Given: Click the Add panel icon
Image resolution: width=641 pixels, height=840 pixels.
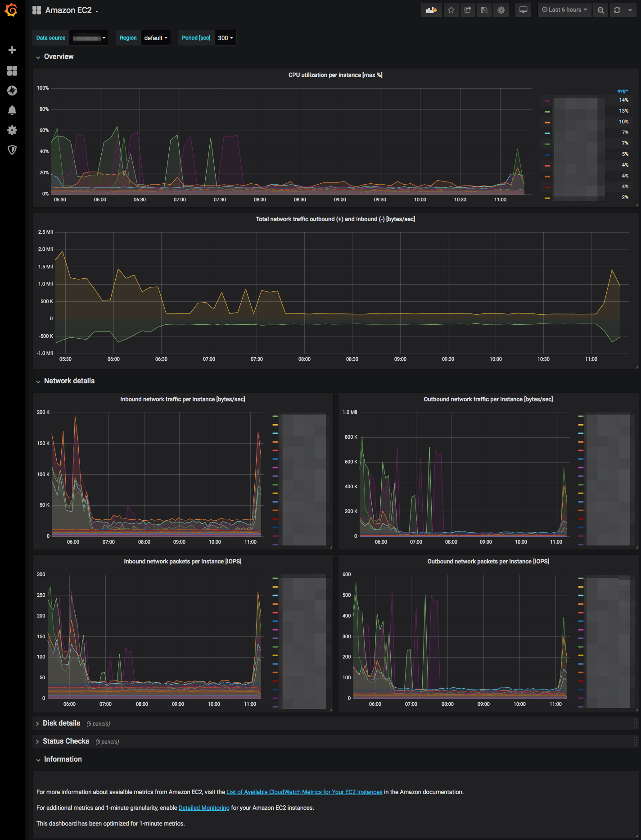Looking at the screenshot, I should [432, 10].
